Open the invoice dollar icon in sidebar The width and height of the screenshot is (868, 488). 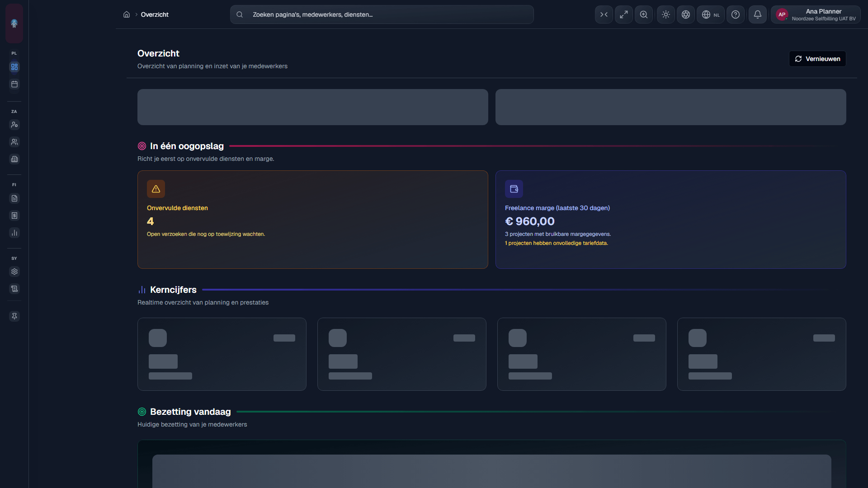point(14,216)
